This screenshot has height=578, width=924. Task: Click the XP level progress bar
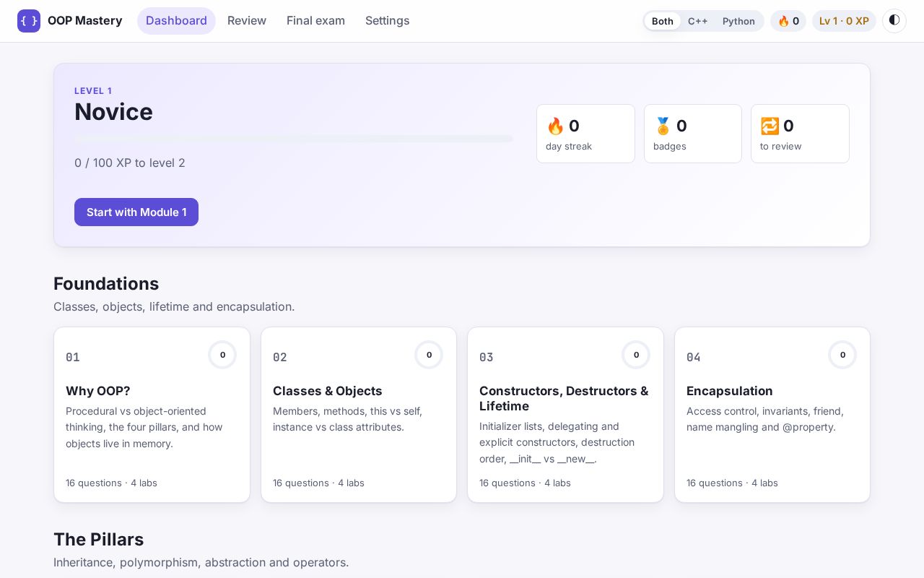294,139
